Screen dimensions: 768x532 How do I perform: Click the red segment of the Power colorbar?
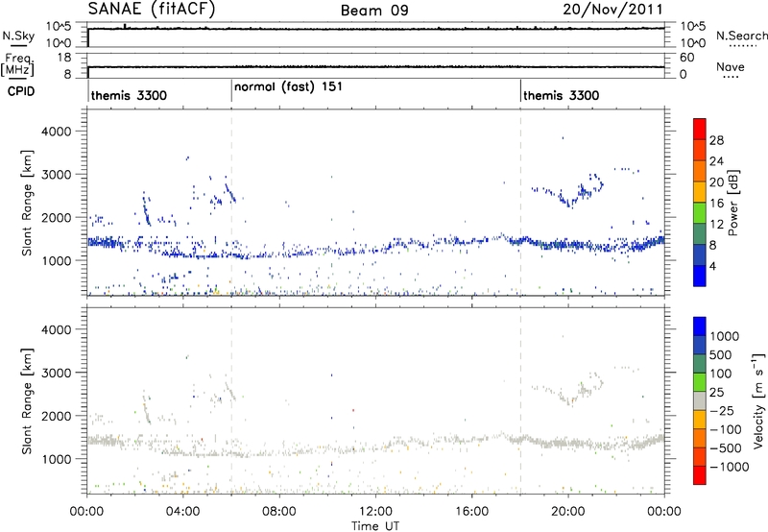700,129
